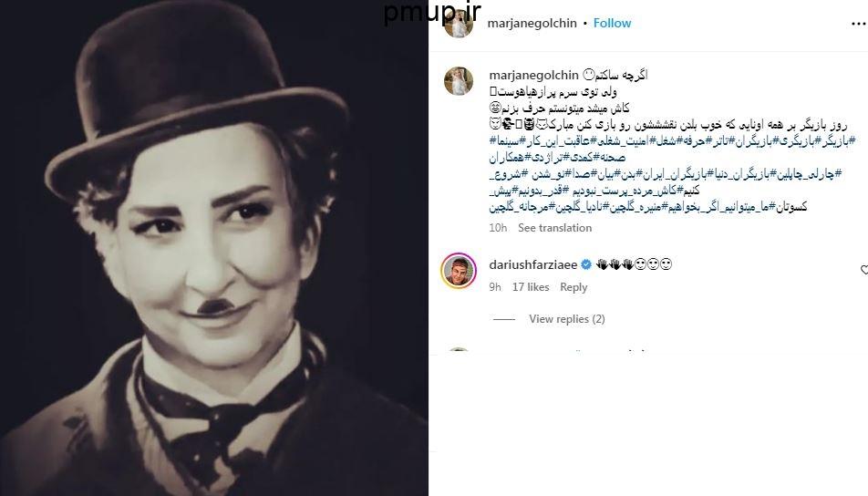This screenshot has width=868, height=496.
Task: View the 17 likes on the comment
Action: tap(531, 286)
